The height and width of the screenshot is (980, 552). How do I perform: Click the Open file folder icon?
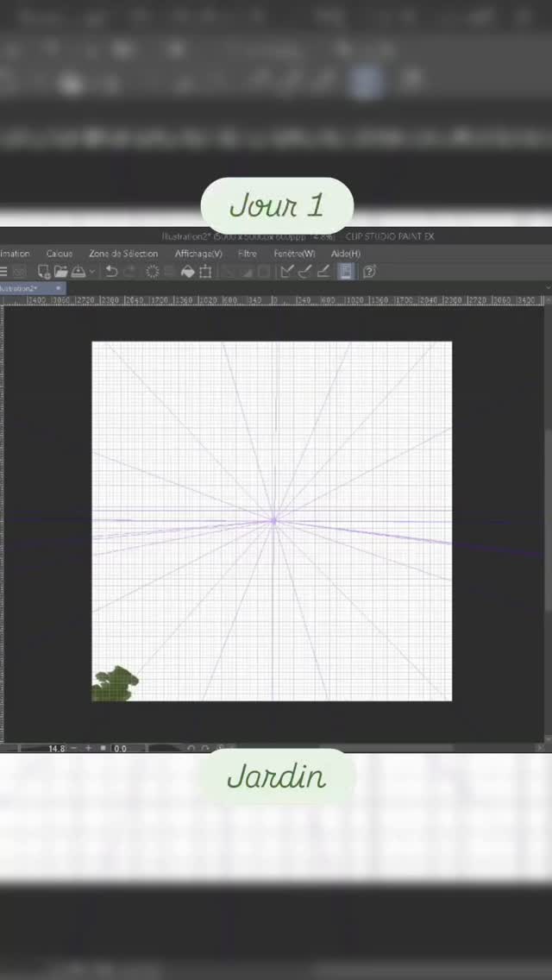coord(60,271)
